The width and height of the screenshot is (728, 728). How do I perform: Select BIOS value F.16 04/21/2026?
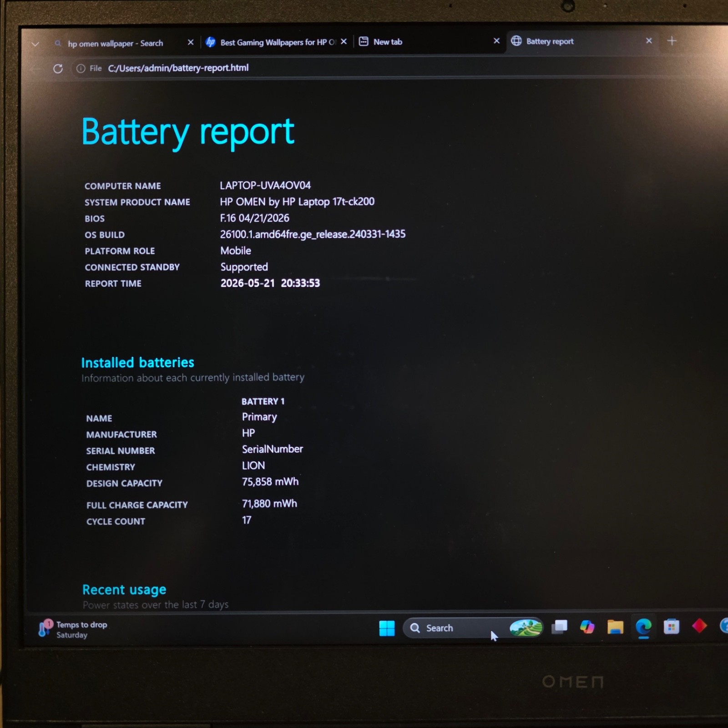pos(255,218)
